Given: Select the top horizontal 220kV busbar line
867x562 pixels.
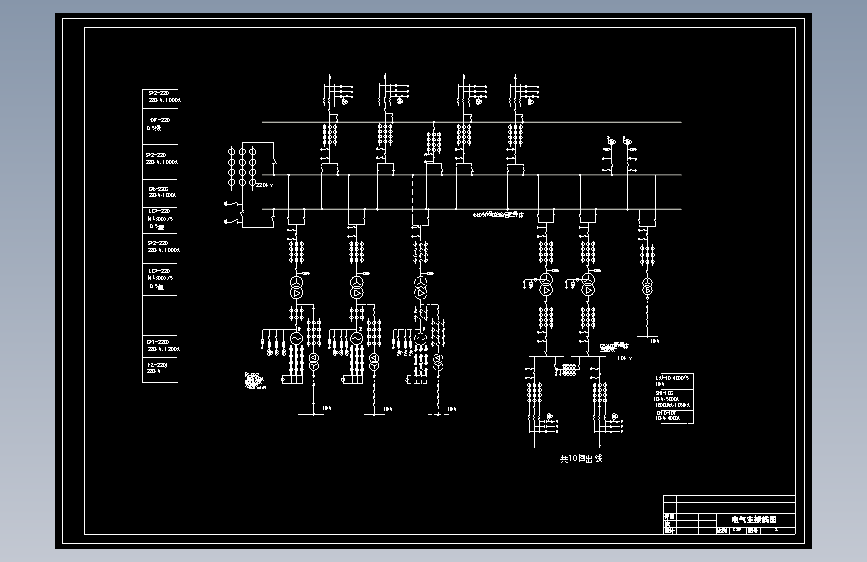Looking at the screenshot, I should tap(472, 122).
